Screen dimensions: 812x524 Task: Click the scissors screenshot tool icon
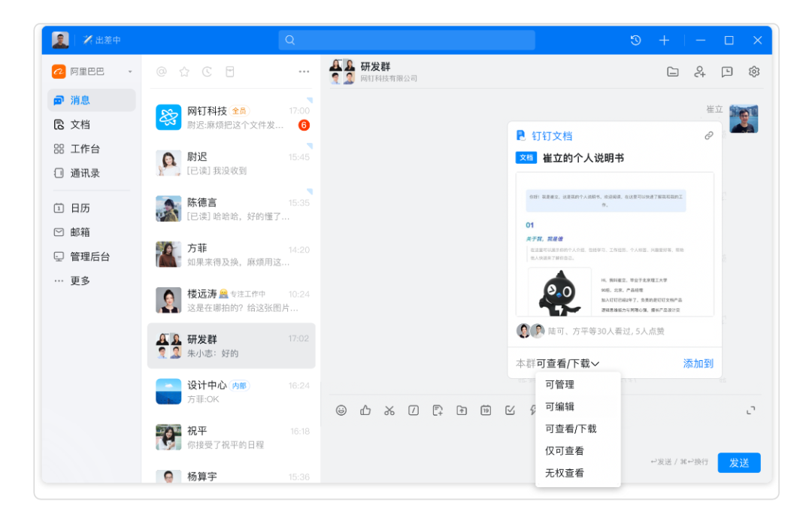tap(389, 410)
